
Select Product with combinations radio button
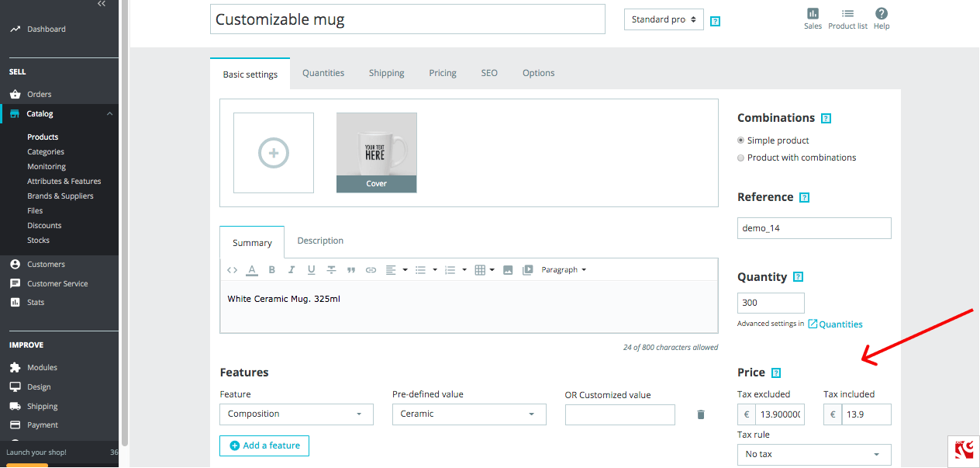(741, 158)
